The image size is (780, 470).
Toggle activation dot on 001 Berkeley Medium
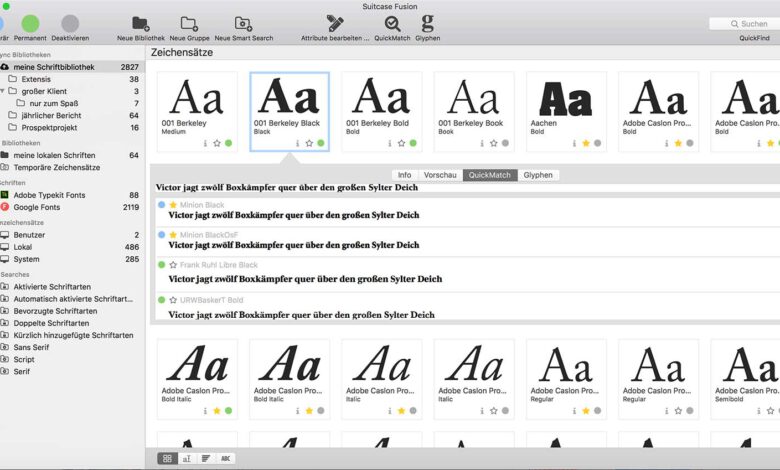click(x=228, y=143)
